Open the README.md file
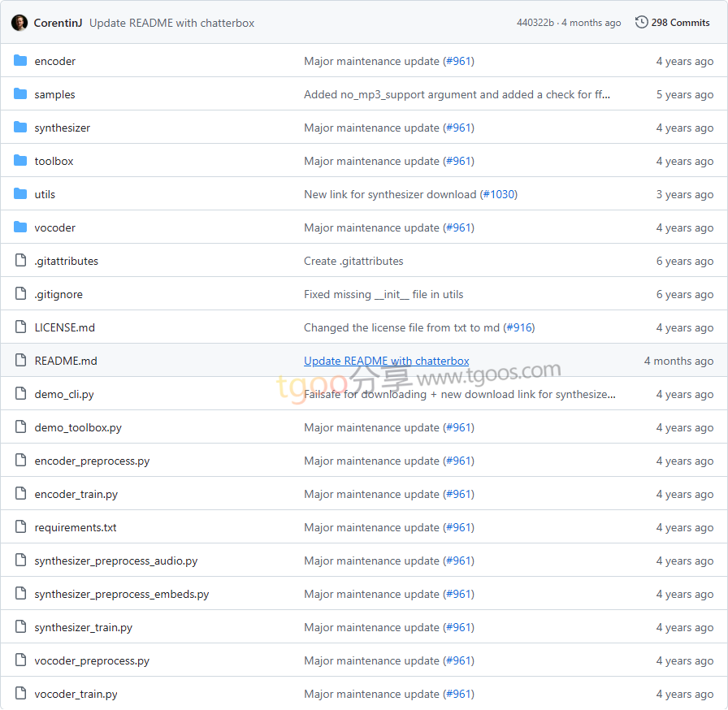This screenshot has height=710, width=728. pyautogui.click(x=65, y=361)
